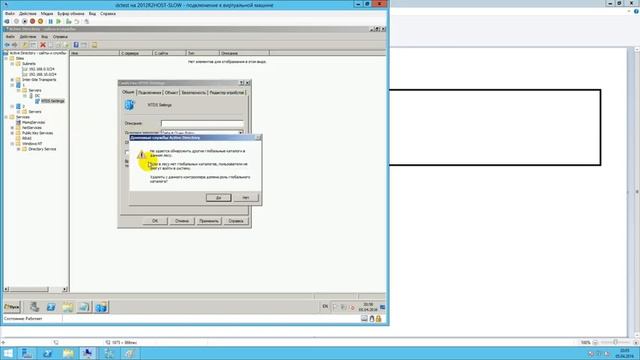This screenshot has width=640, height=360.
Task: Click the Up one level folder icon
Action: [x=25, y=45]
